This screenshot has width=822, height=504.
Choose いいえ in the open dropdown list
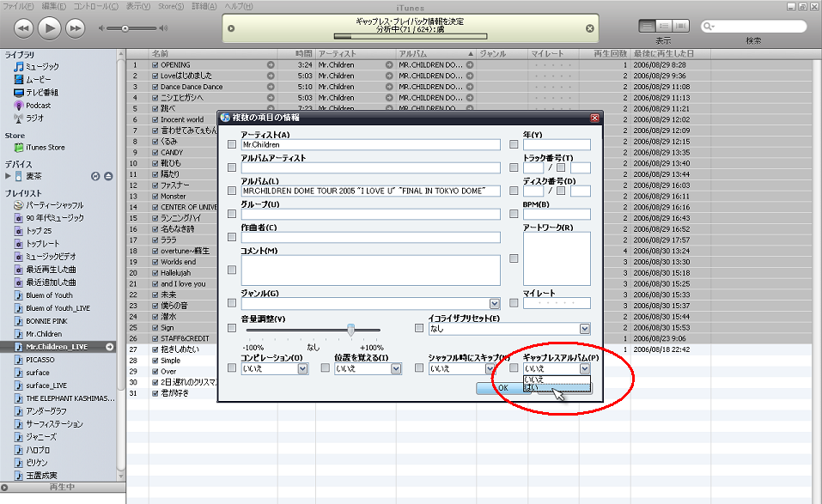point(557,380)
